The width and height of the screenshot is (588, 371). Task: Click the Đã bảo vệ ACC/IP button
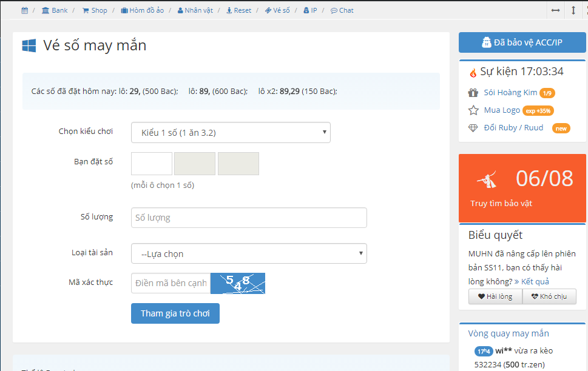tap(522, 42)
